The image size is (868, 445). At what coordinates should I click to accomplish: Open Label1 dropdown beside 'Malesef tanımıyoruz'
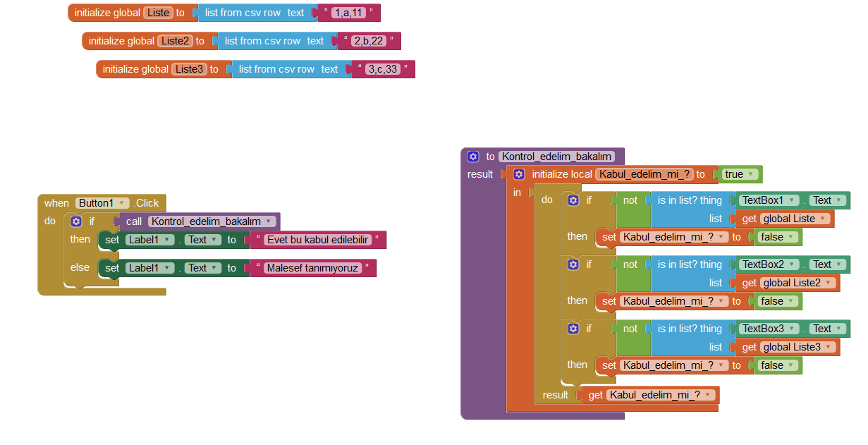(x=150, y=268)
